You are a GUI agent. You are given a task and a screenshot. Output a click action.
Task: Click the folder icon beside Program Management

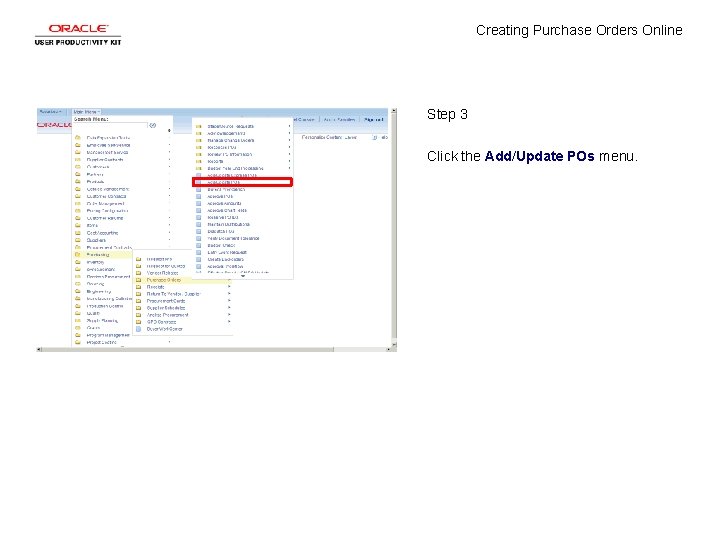[x=78, y=335]
